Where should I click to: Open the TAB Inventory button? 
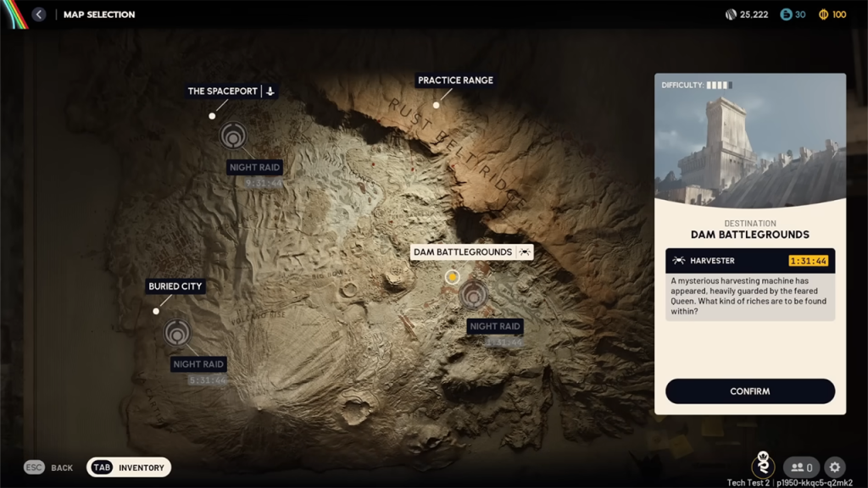tap(129, 468)
